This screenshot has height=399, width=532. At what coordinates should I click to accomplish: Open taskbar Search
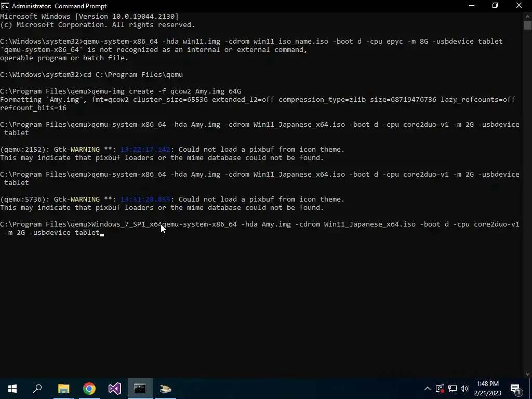(37, 389)
